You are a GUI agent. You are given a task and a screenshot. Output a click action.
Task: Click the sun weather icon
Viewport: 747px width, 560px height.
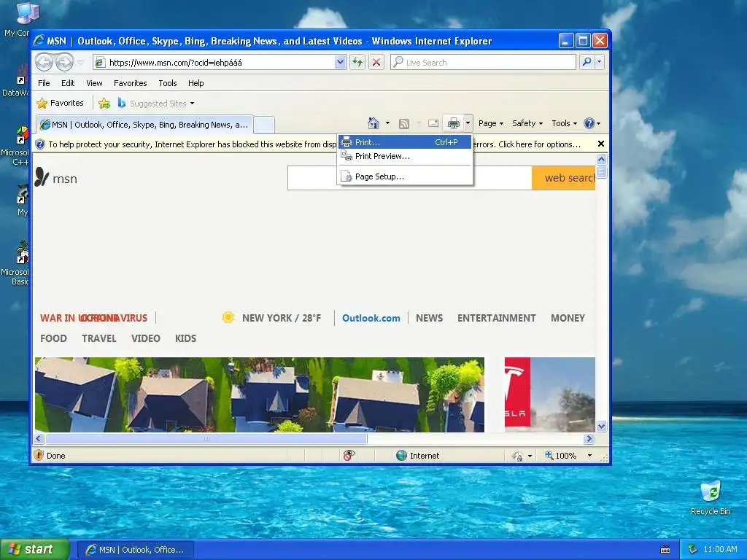tap(228, 317)
